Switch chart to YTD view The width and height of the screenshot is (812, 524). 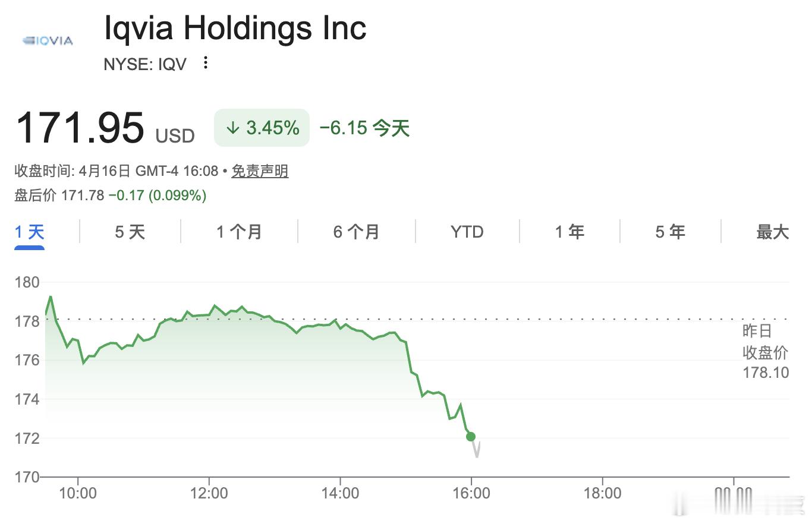[467, 232]
